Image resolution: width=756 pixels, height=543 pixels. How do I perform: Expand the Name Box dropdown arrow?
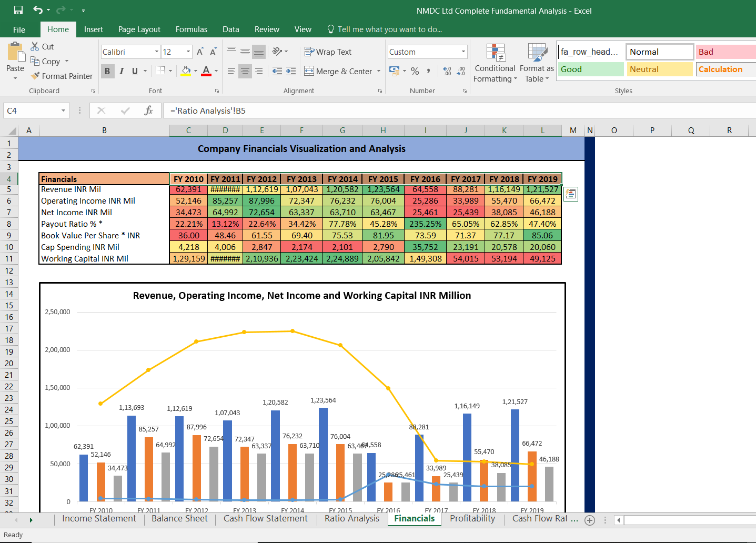point(64,110)
